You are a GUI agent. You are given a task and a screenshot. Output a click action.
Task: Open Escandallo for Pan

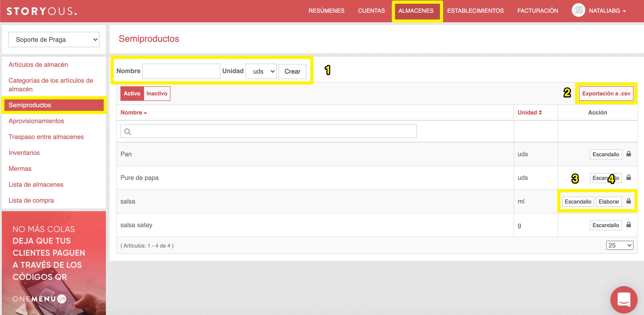[x=606, y=154]
